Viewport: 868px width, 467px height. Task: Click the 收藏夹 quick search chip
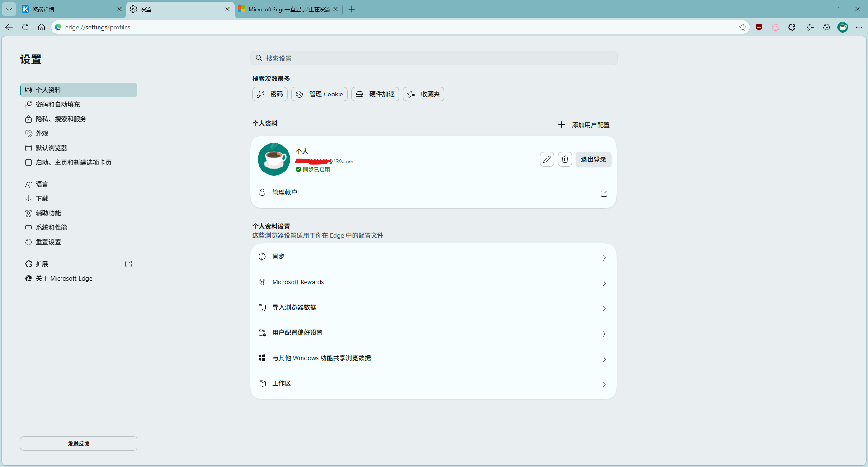424,94
